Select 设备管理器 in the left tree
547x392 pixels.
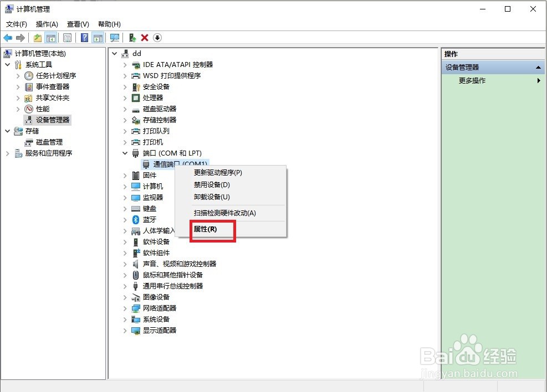click(53, 120)
